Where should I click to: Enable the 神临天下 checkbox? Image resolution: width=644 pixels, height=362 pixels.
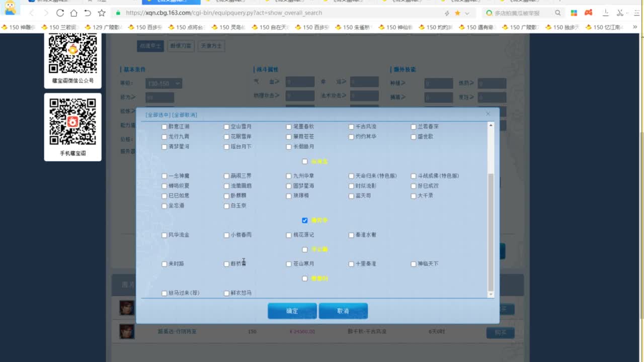click(414, 264)
